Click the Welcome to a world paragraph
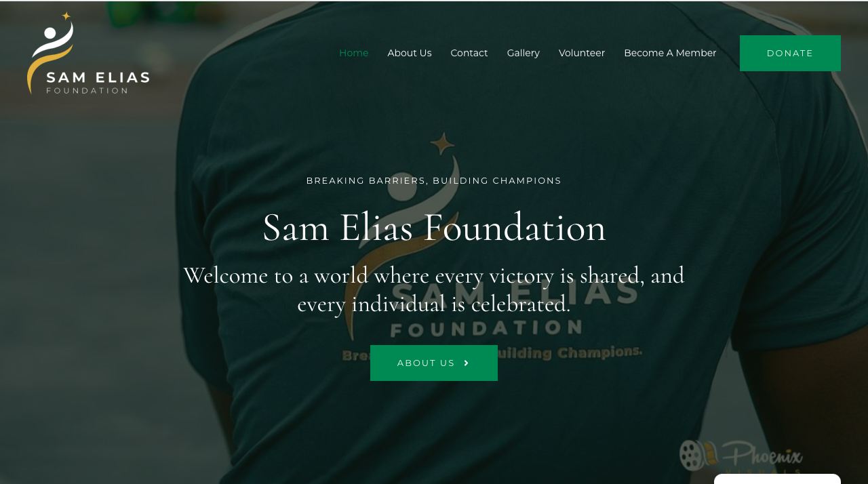The height and width of the screenshot is (484, 868). [434, 289]
